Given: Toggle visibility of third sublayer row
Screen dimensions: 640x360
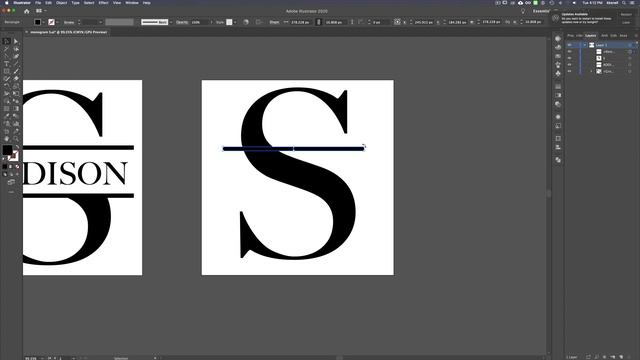Looking at the screenshot, I should (x=569, y=64).
